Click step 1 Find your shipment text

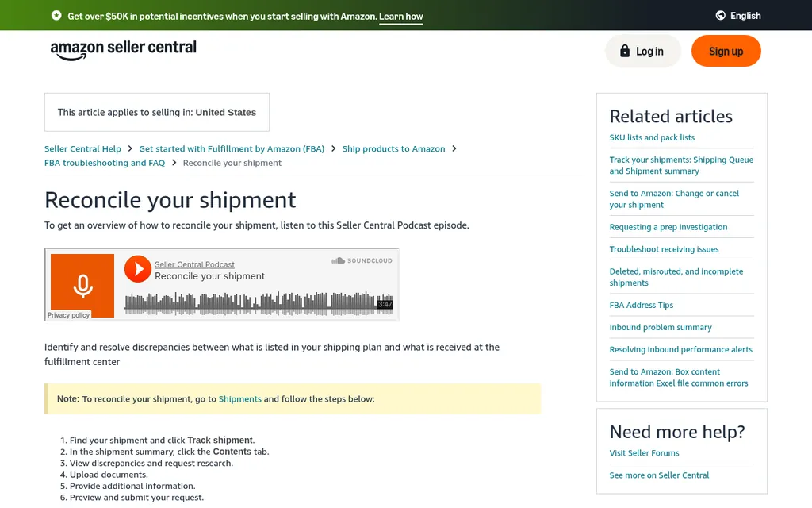[x=162, y=440]
